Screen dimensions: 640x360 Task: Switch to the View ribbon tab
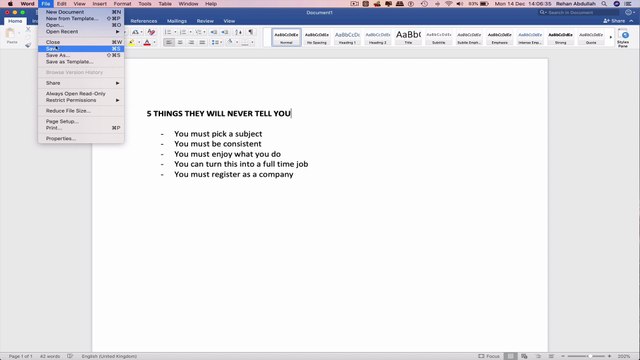pyautogui.click(x=229, y=21)
